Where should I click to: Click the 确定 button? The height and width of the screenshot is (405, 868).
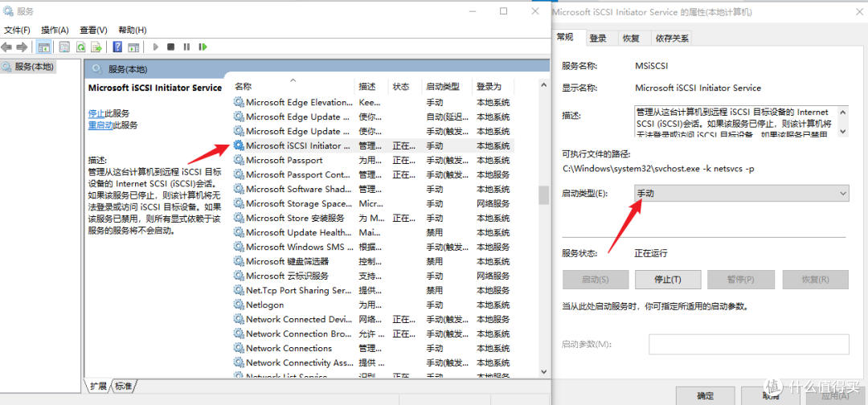706,395
